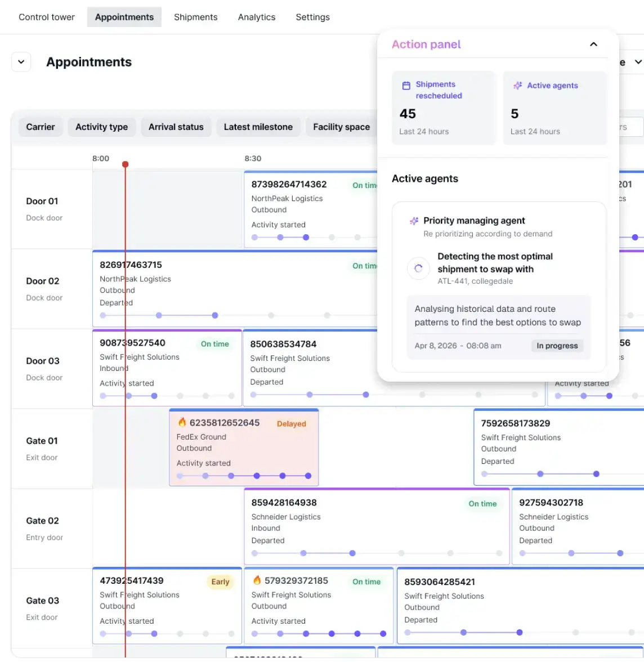Click the sparkle icon beside Active agents stat
This screenshot has height=662, width=644.
click(517, 86)
